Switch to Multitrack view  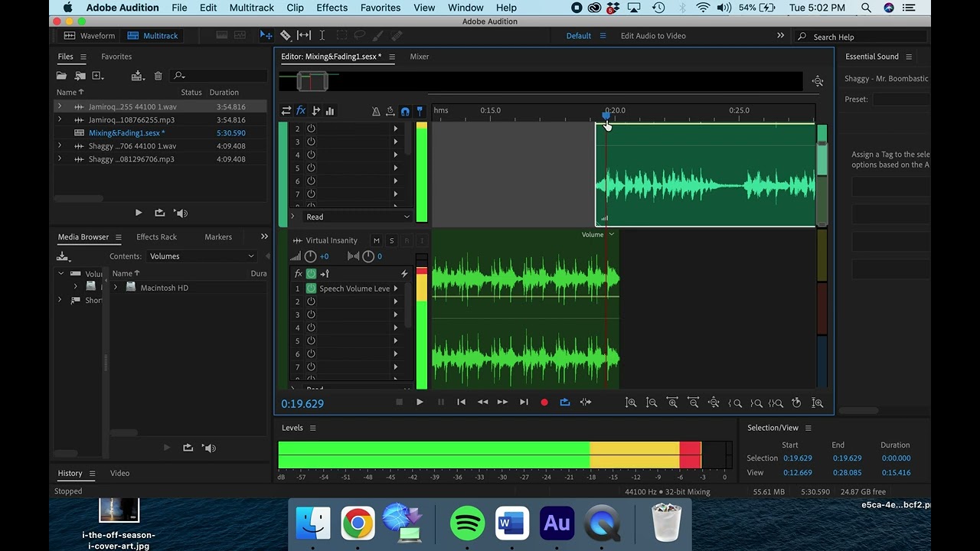click(152, 36)
